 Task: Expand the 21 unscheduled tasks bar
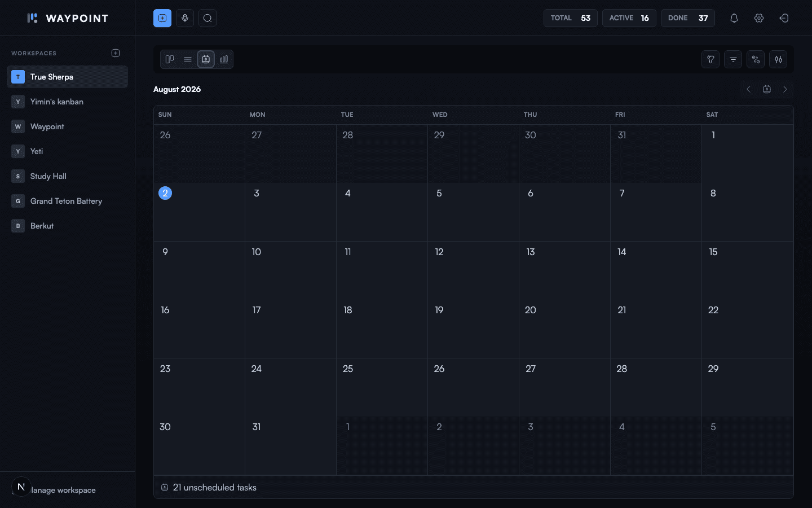[x=474, y=487]
